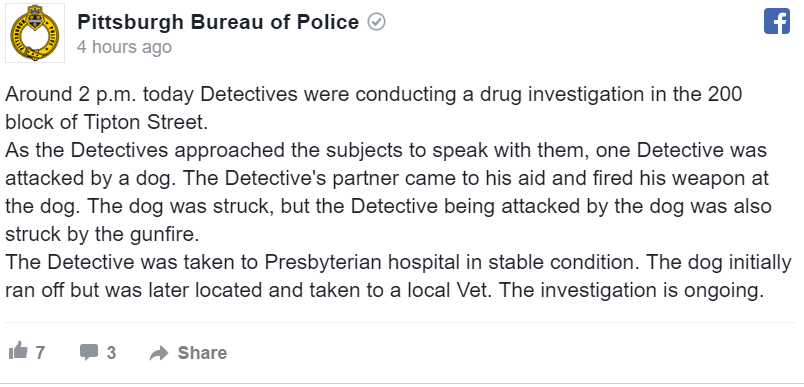Click the line starting "As the Detectives approached"
The image size is (804, 387).
[386, 150]
